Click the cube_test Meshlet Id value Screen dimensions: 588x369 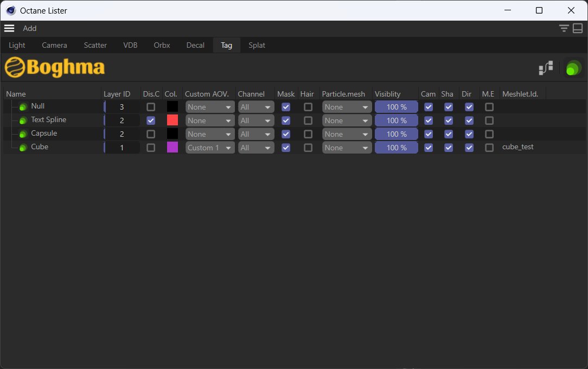click(x=518, y=147)
